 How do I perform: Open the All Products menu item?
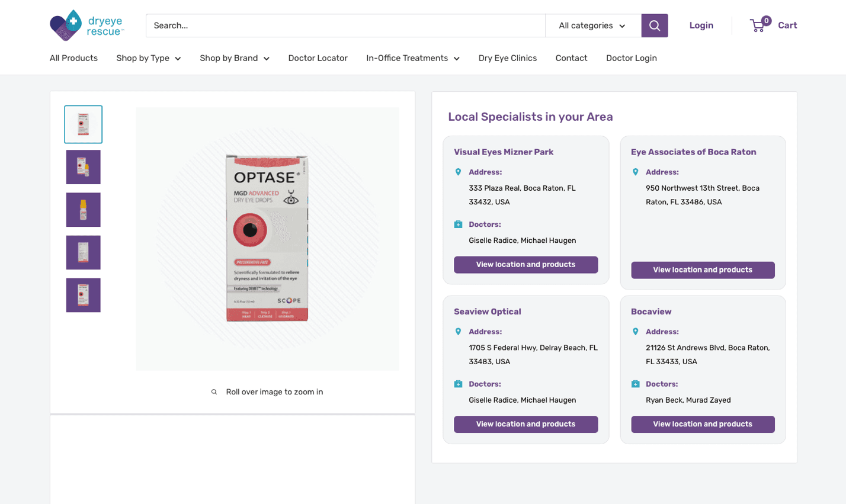(x=73, y=58)
